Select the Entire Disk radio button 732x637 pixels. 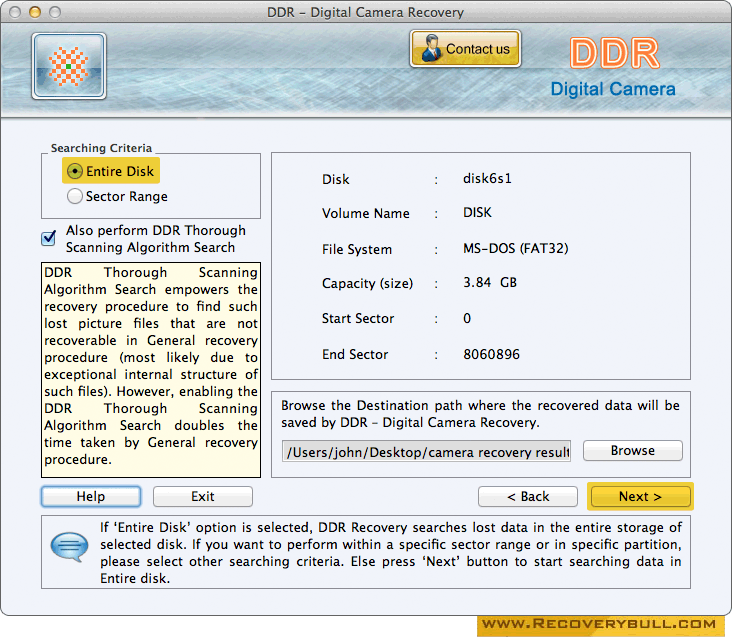(x=75, y=171)
